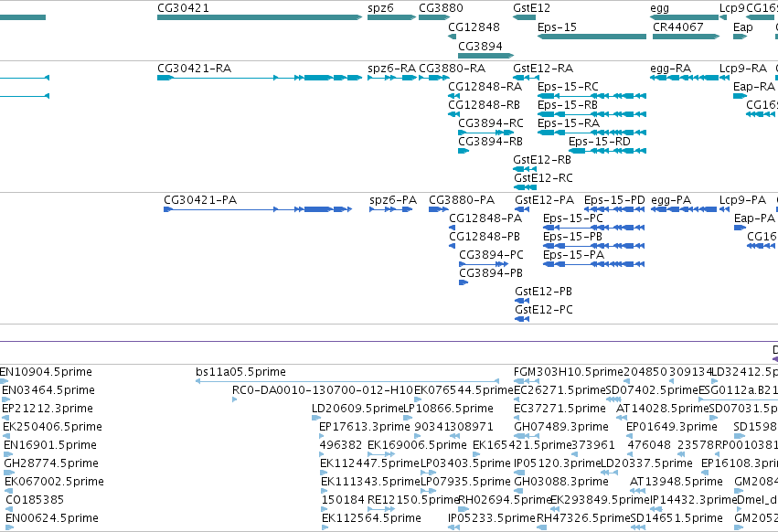The image size is (778, 532).
Task: Select the GstE12-PC protein feature
Action: tap(522, 319)
